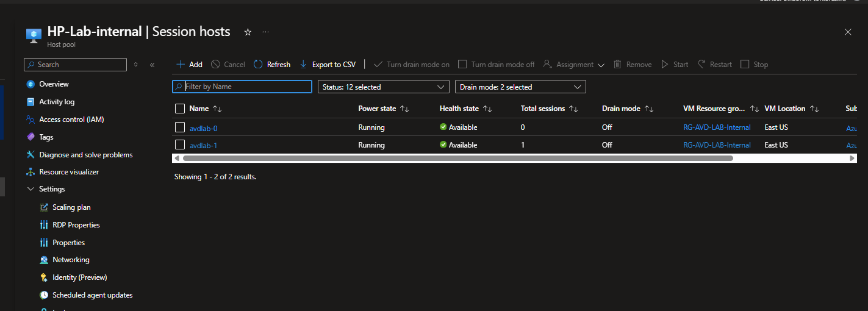Open the Drain mode: 2 selected dropdown
868x311 pixels.
click(x=520, y=87)
